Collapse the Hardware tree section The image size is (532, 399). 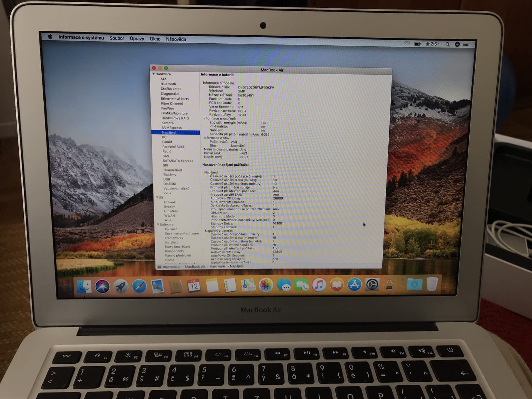pos(153,74)
